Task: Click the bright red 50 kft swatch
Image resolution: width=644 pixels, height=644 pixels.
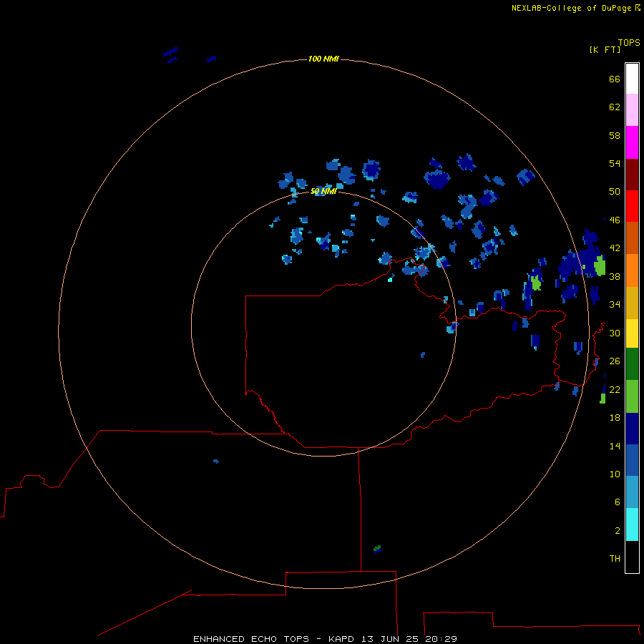Action: [632, 206]
